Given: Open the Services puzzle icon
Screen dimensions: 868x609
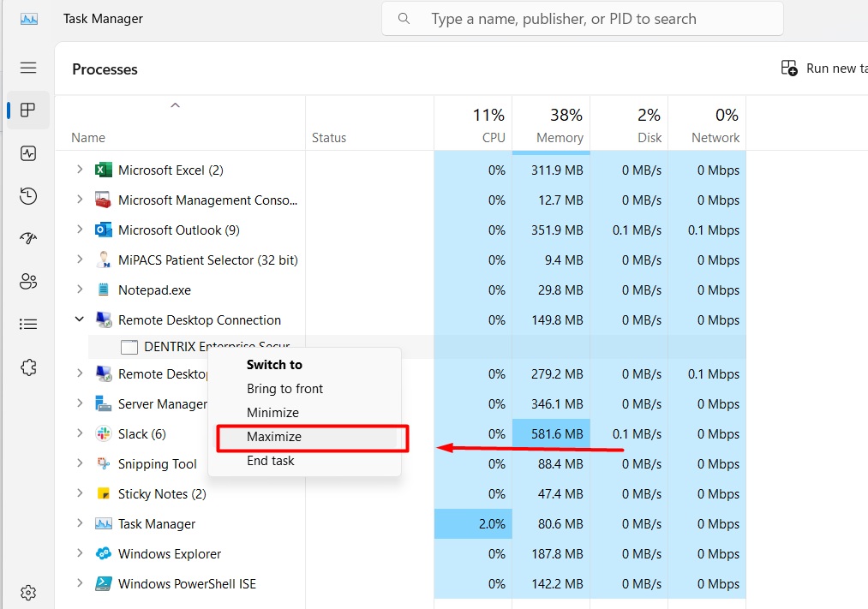Looking at the screenshot, I should pyautogui.click(x=28, y=367).
